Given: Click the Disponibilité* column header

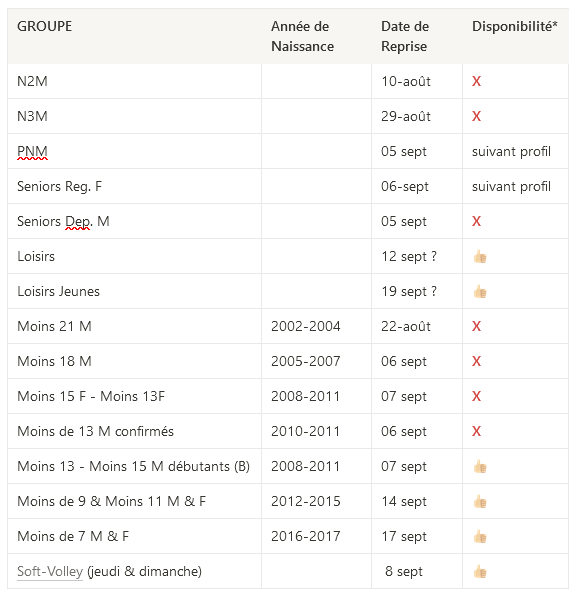Looking at the screenshot, I should [x=515, y=27].
